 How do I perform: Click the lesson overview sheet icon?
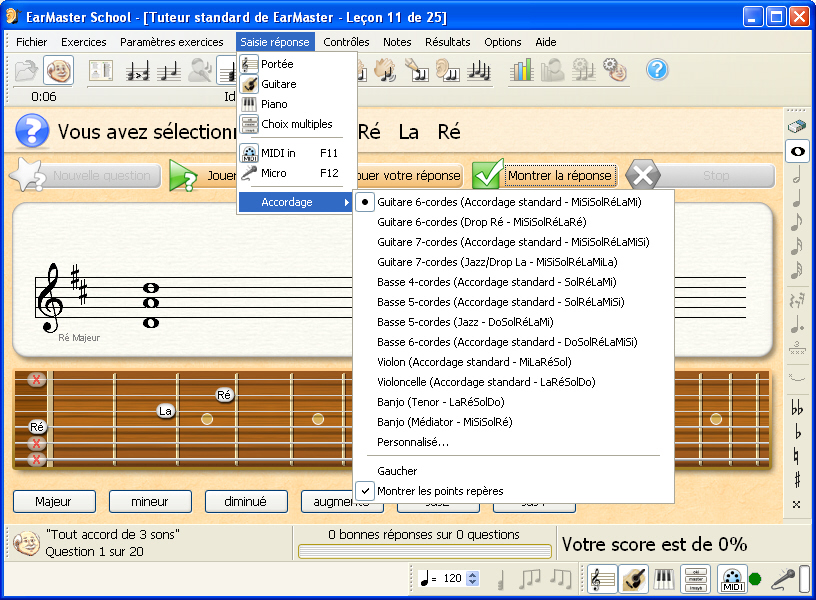pos(100,70)
